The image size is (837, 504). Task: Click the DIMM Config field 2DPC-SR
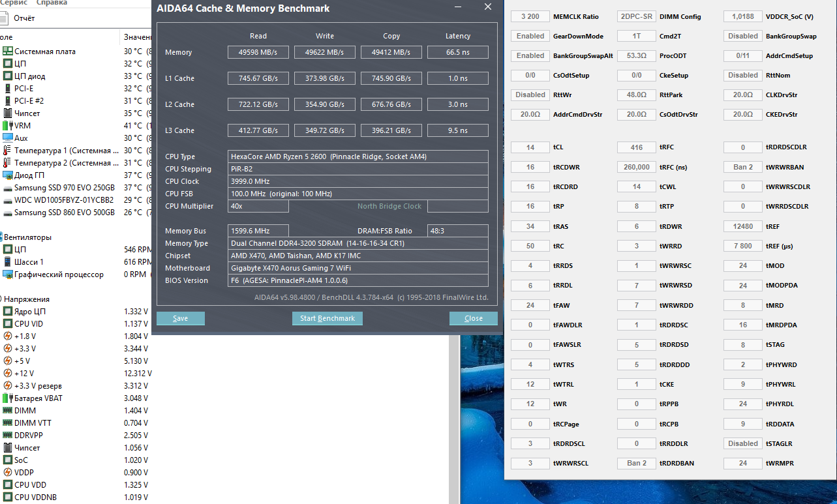[637, 16]
